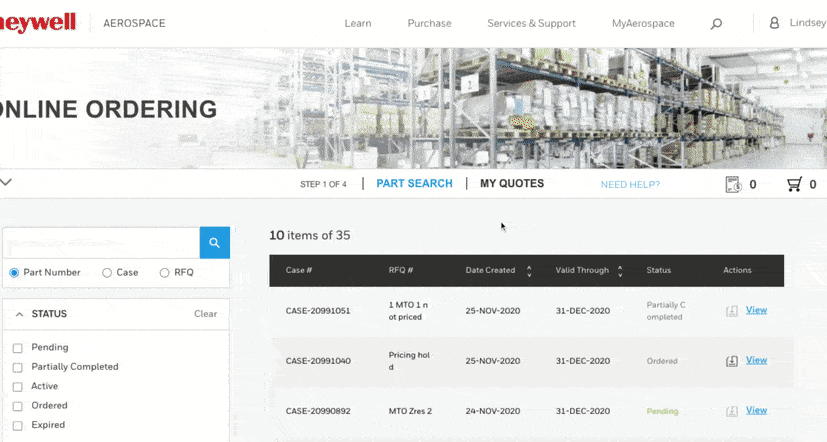Screen dimensions: 827x442
Task: Select the CASE-20991051 cell
Action: (318, 311)
